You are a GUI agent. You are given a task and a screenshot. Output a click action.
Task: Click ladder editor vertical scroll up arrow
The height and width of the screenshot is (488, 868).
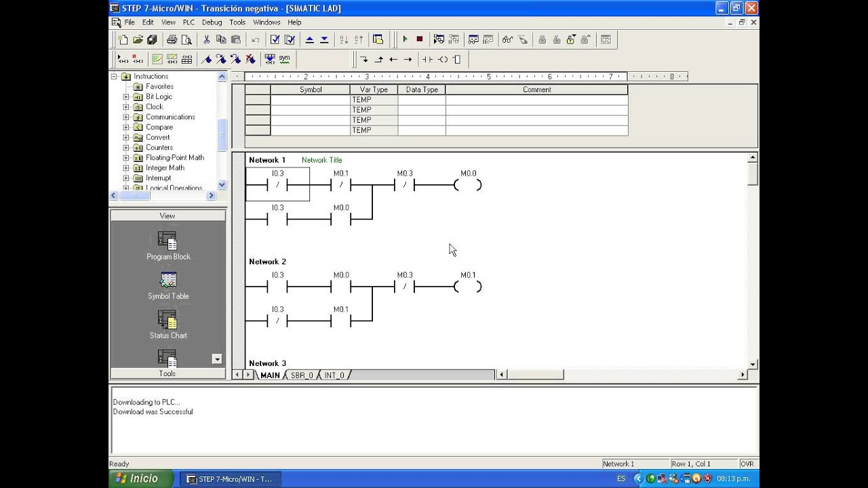(752, 158)
